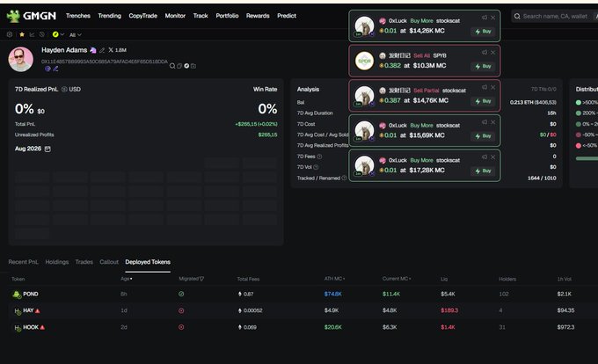Close the $17.28K MC stockcat notification
598x364 pixels.
pyautogui.click(x=492, y=157)
